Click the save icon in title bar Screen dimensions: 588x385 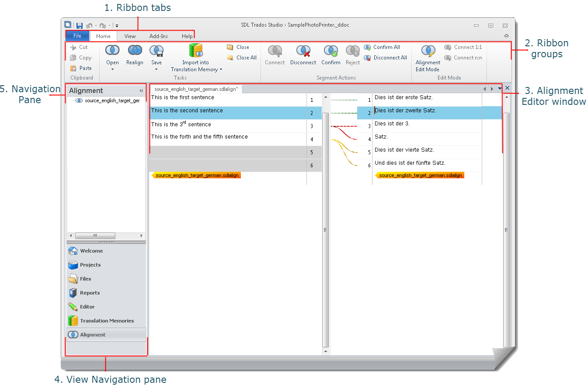tap(80, 26)
